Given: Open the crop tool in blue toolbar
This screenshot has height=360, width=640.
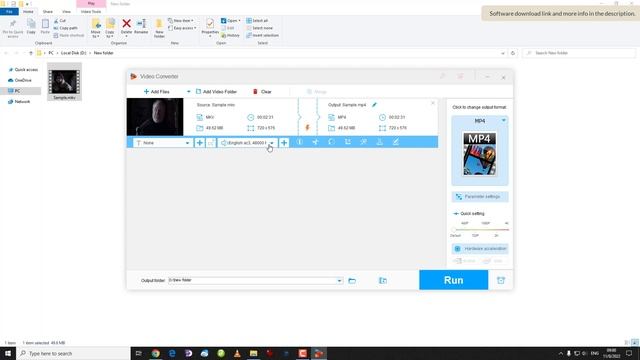Looking at the screenshot, I should pyautogui.click(x=348, y=142).
